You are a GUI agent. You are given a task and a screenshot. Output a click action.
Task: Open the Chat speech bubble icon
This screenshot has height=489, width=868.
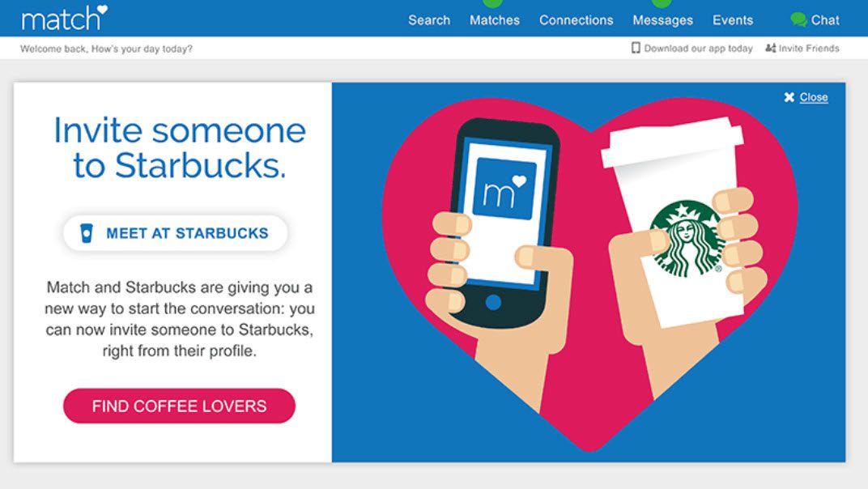[x=798, y=20]
